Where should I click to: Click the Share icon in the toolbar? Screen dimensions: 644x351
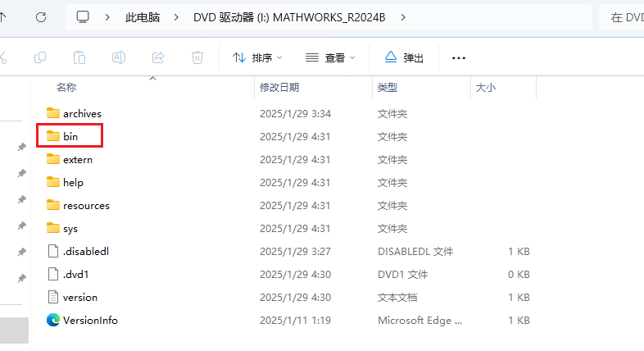[158, 57]
